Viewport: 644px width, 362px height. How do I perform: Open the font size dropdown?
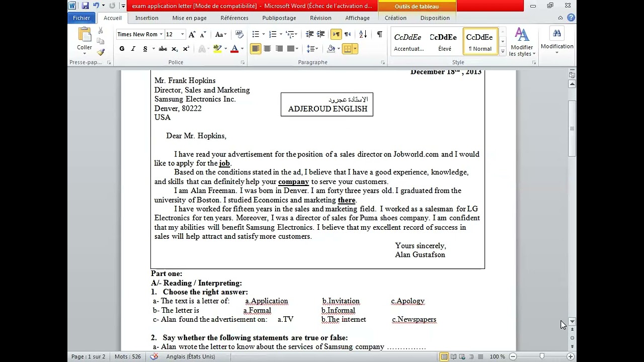(182, 34)
